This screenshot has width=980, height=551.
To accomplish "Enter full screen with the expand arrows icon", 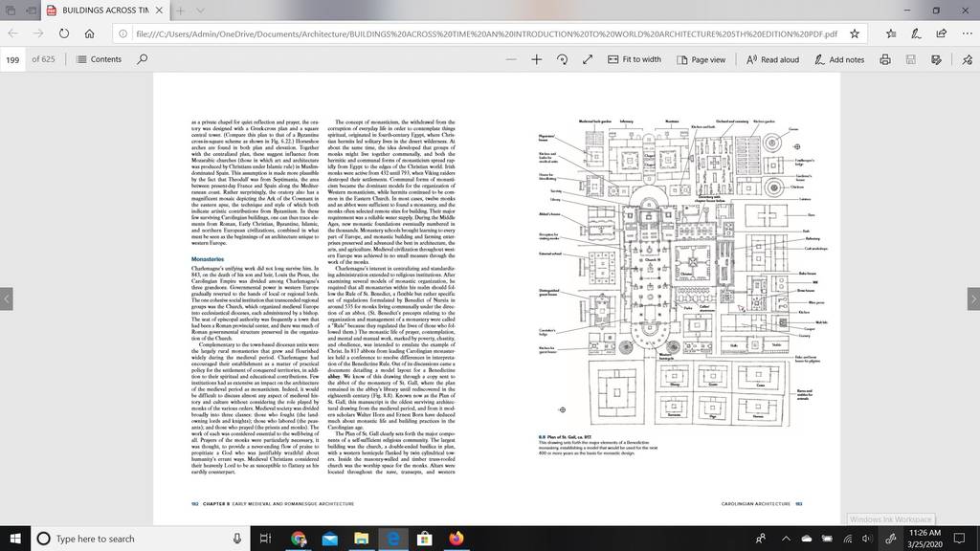I will [588, 59].
